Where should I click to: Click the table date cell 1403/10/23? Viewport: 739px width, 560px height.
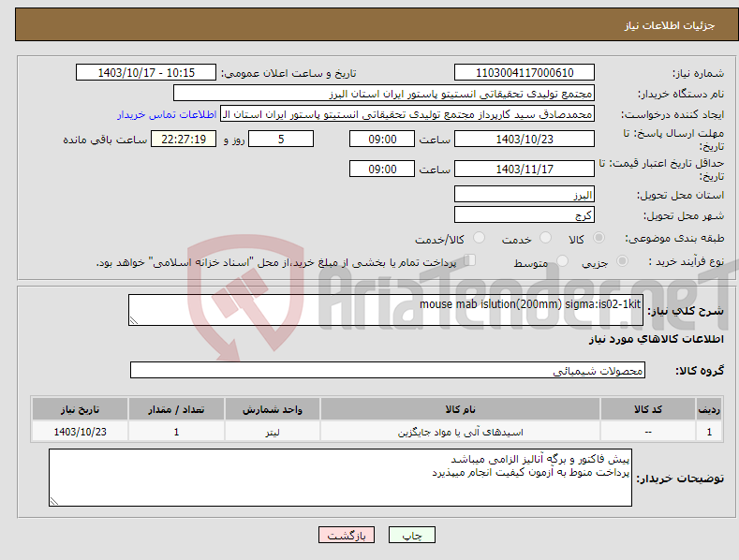tap(81, 432)
